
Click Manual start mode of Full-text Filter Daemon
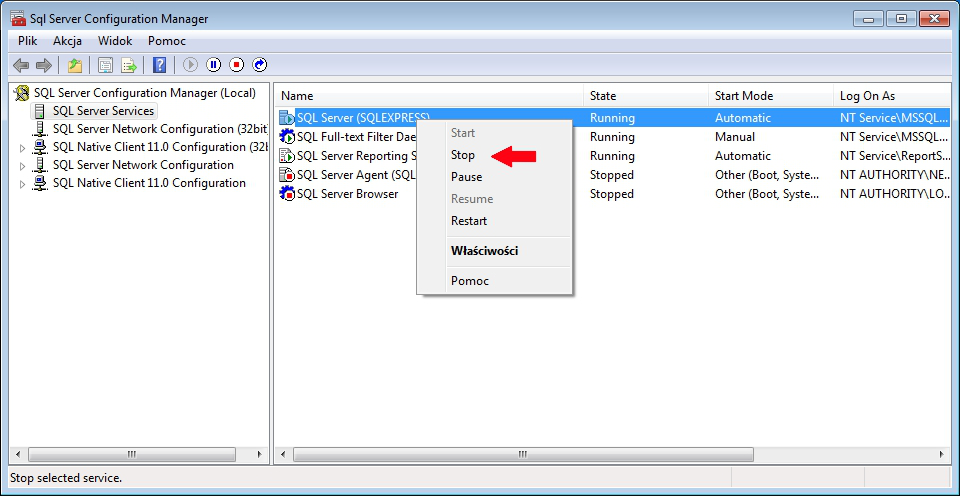735,137
